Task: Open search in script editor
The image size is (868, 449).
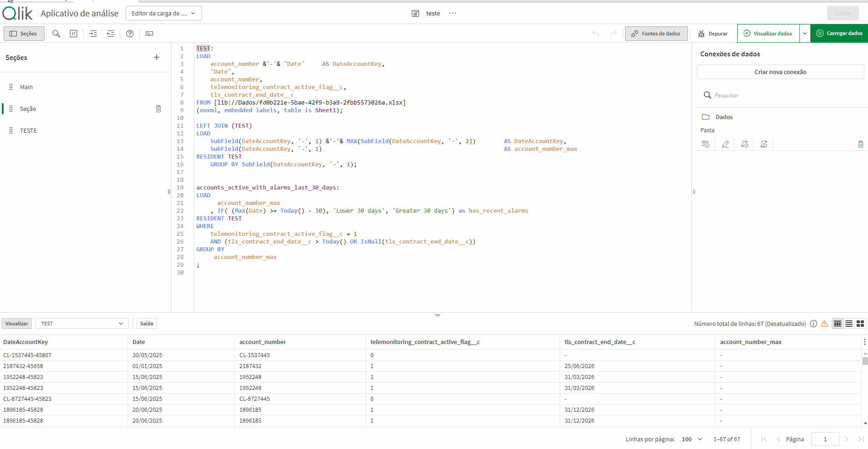Action: [x=56, y=34]
